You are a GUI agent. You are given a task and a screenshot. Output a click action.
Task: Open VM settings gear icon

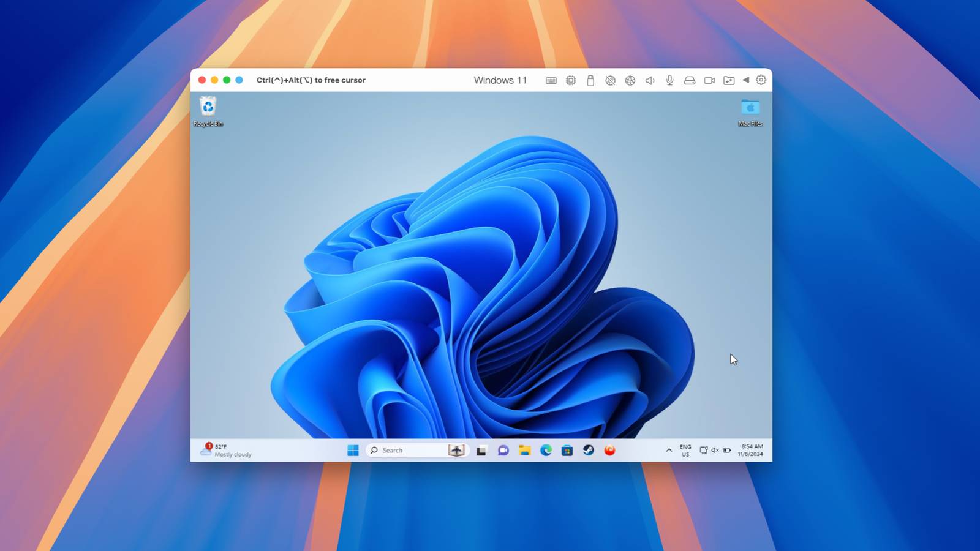761,80
